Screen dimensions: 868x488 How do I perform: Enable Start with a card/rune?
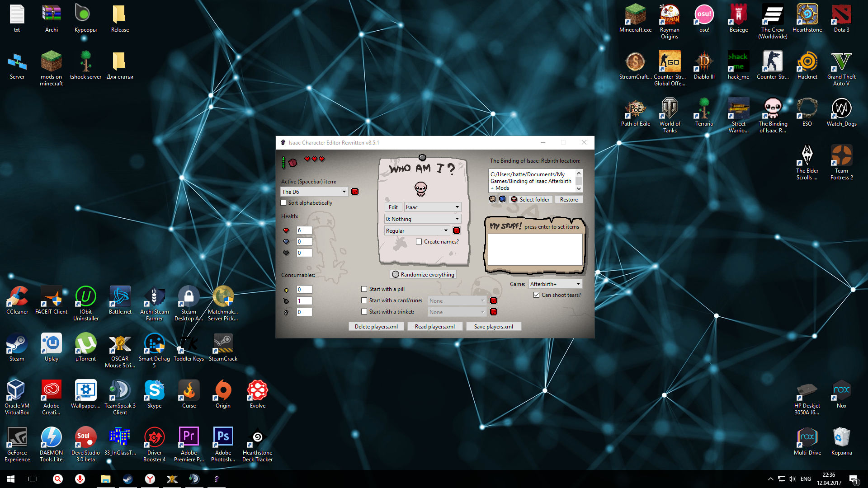click(364, 300)
